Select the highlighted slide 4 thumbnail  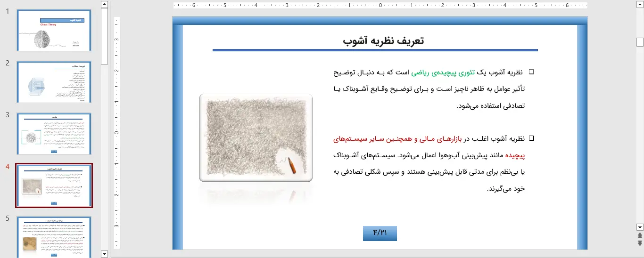pyautogui.click(x=54, y=185)
